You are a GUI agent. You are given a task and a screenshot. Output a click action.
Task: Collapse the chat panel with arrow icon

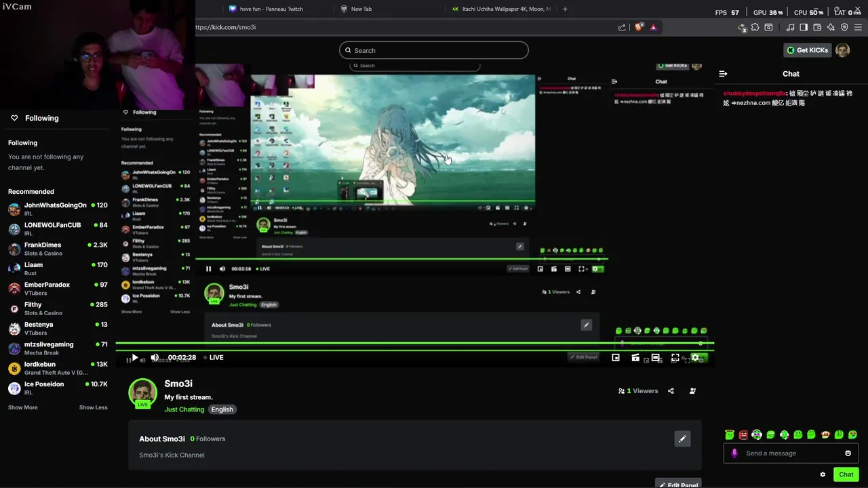pos(723,74)
